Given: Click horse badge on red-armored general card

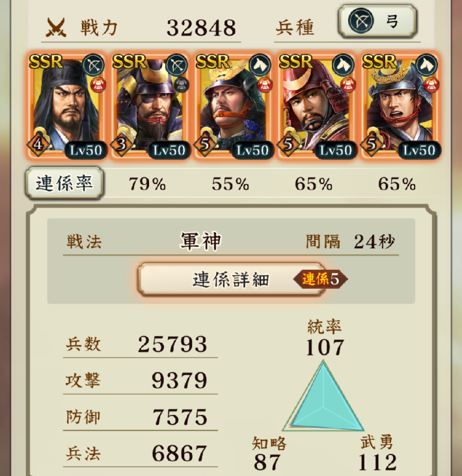Looking at the screenshot, I should [x=343, y=65].
